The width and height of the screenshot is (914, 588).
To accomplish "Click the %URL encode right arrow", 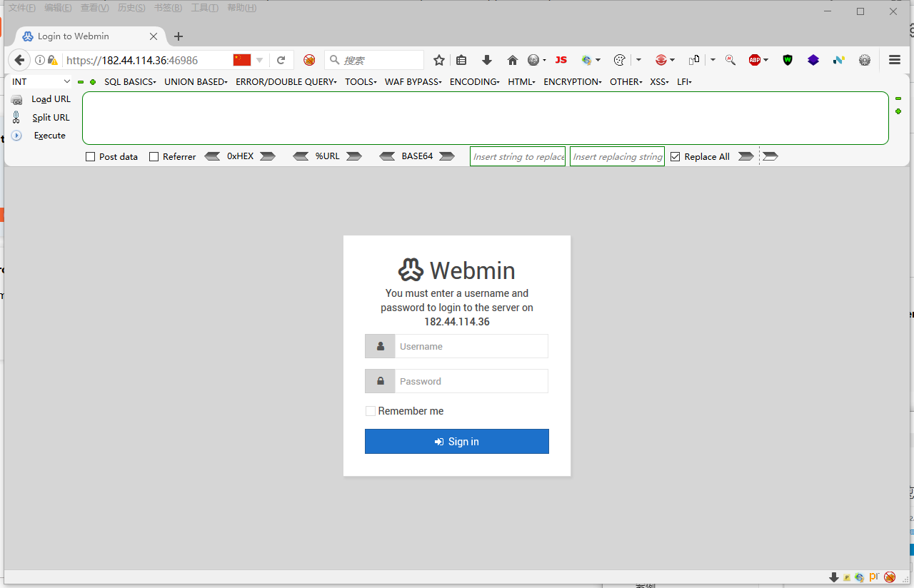I will click(354, 156).
